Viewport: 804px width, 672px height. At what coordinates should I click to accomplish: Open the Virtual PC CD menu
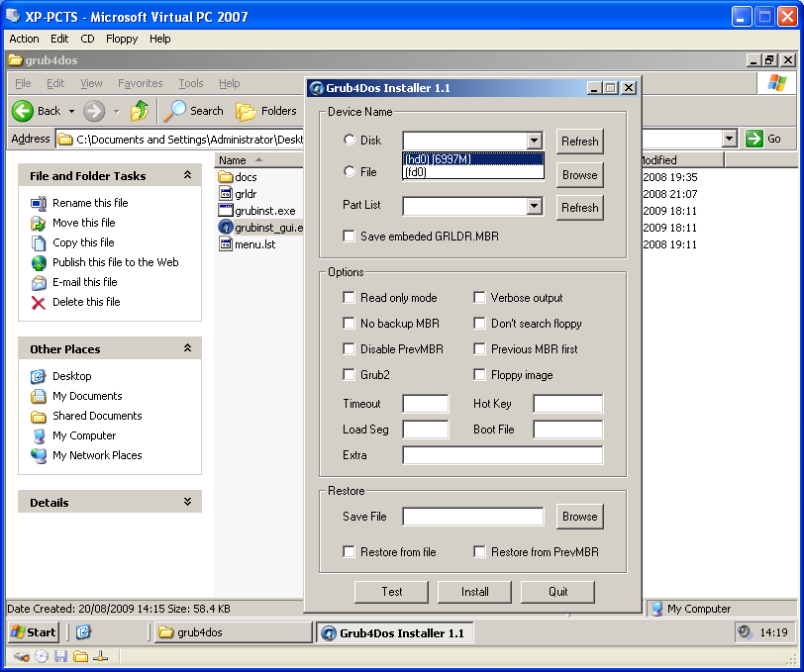(87, 39)
